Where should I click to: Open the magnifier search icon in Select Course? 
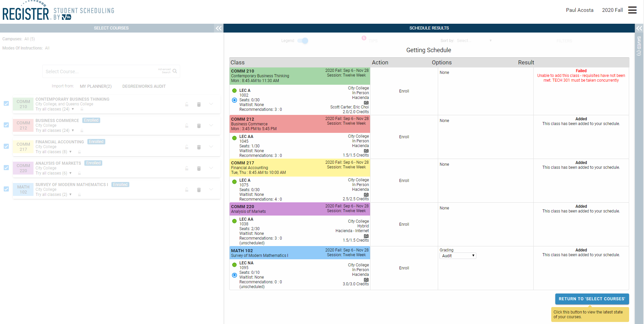click(175, 71)
